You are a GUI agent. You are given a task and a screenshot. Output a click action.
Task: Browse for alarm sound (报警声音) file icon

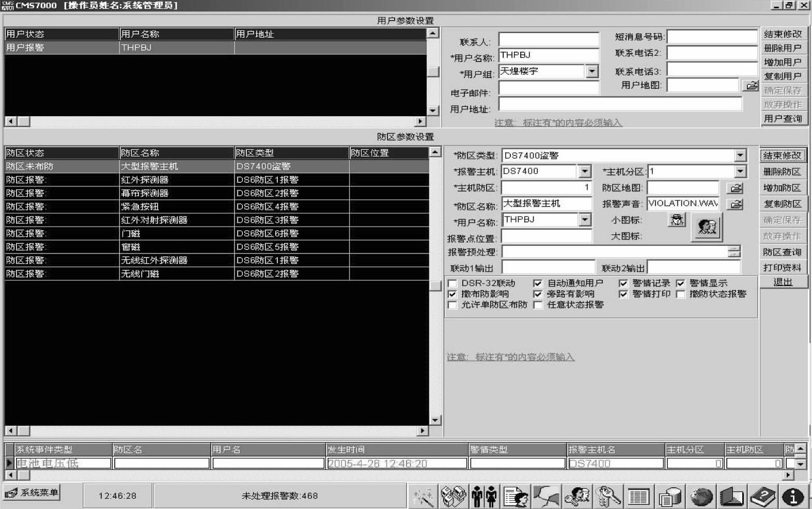coord(736,204)
